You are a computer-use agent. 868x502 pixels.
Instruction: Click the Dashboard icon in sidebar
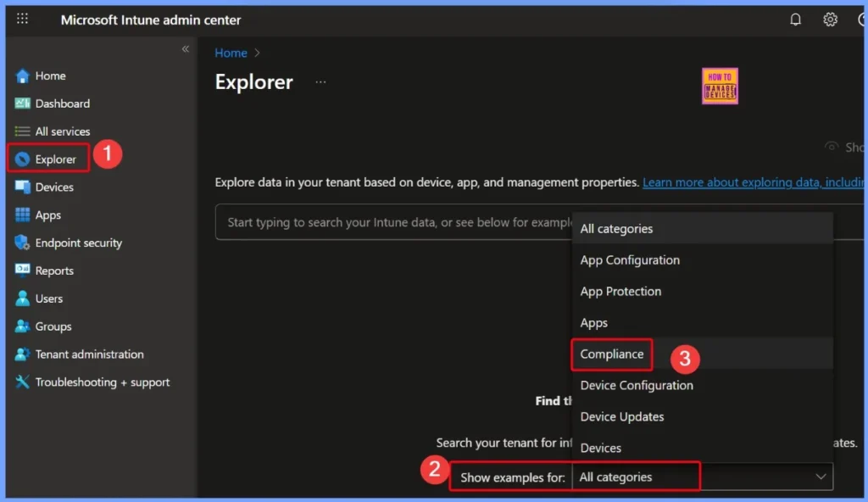(x=22, y=103)
